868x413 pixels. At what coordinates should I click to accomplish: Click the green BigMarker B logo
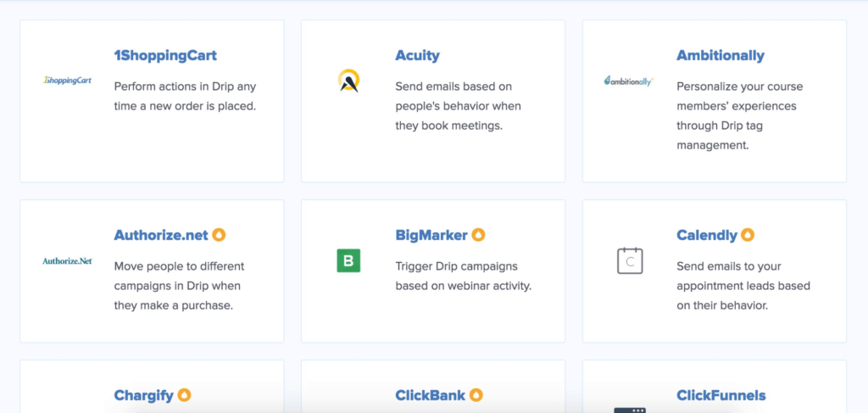pos(348,260)
